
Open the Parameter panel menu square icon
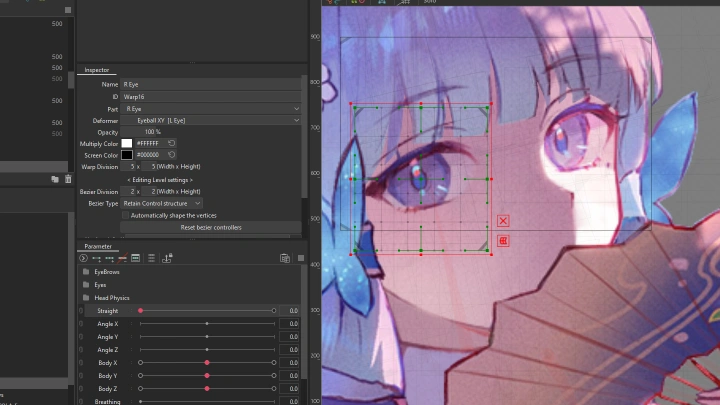pos(301,258)
